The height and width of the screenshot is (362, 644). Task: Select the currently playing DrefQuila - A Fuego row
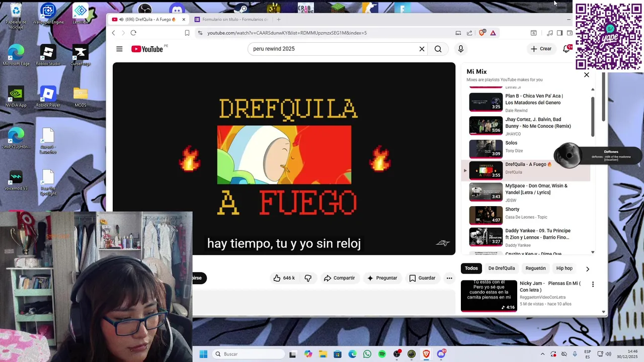(x=526, y=170)
